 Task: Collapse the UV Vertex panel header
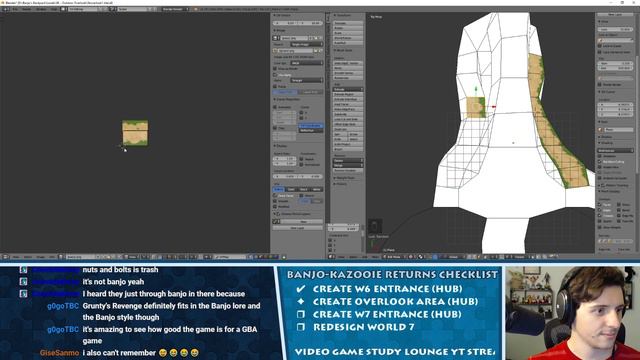283,15
